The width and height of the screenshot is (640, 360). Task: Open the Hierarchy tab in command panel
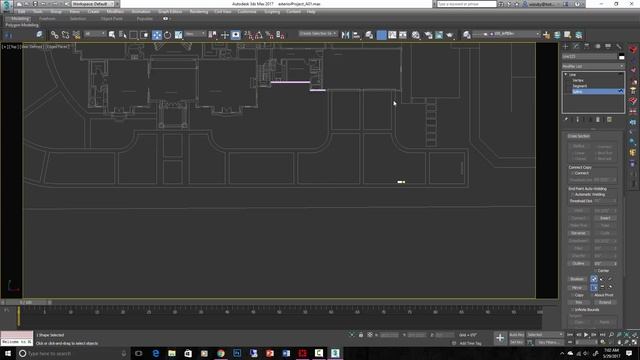(x=587, y=47)
